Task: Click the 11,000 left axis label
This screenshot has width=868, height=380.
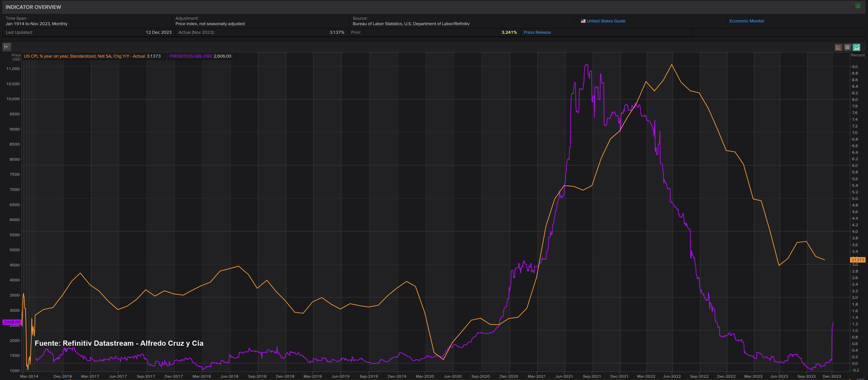Action: (x=13, y=69)
